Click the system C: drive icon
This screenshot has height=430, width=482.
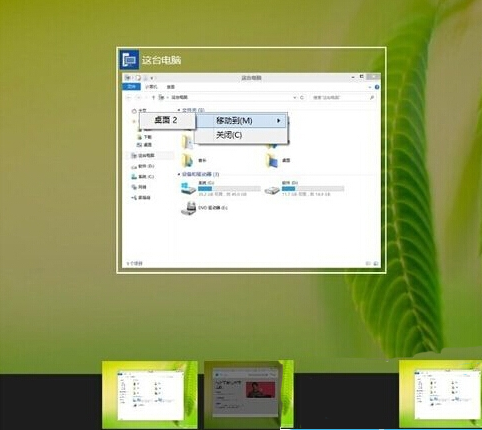[188, 188]
